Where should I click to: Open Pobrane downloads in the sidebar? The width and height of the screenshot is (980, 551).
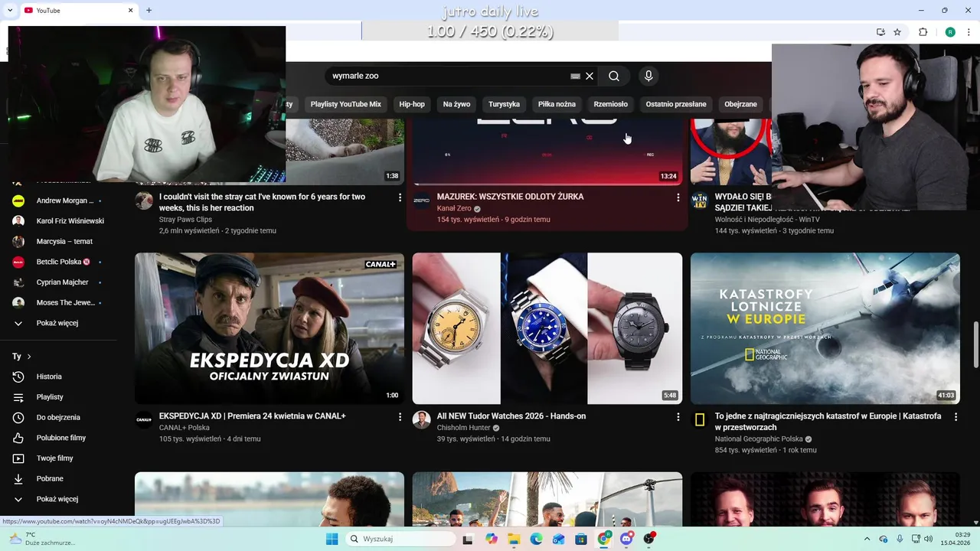50,478
